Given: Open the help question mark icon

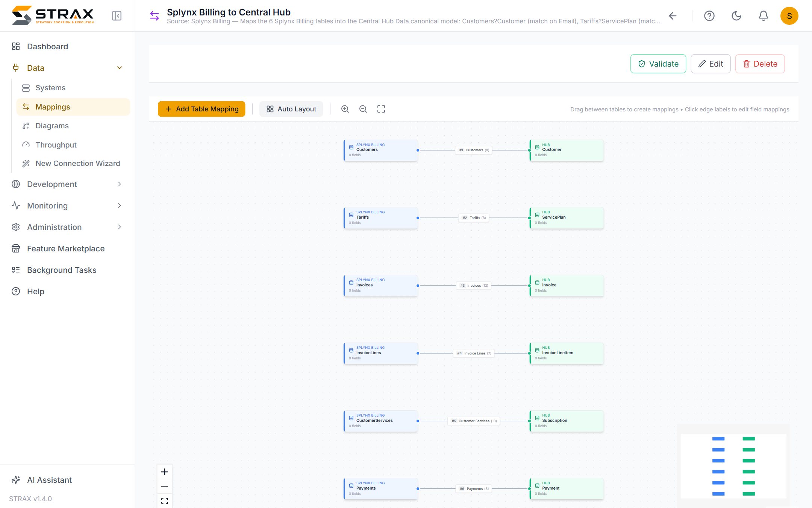Looking at the screenshot, I should (x=709, y=16).
